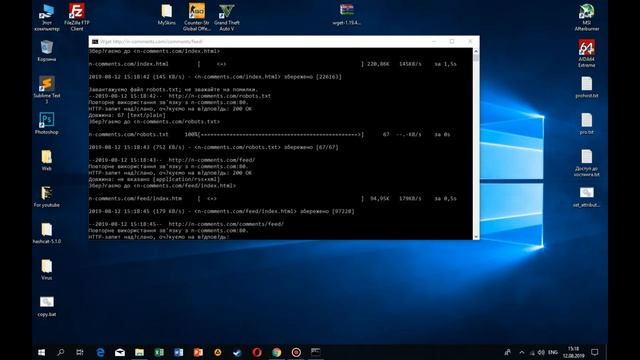
Task: Click the comments/feed/ URL line in console
Action: pos(186,224)
